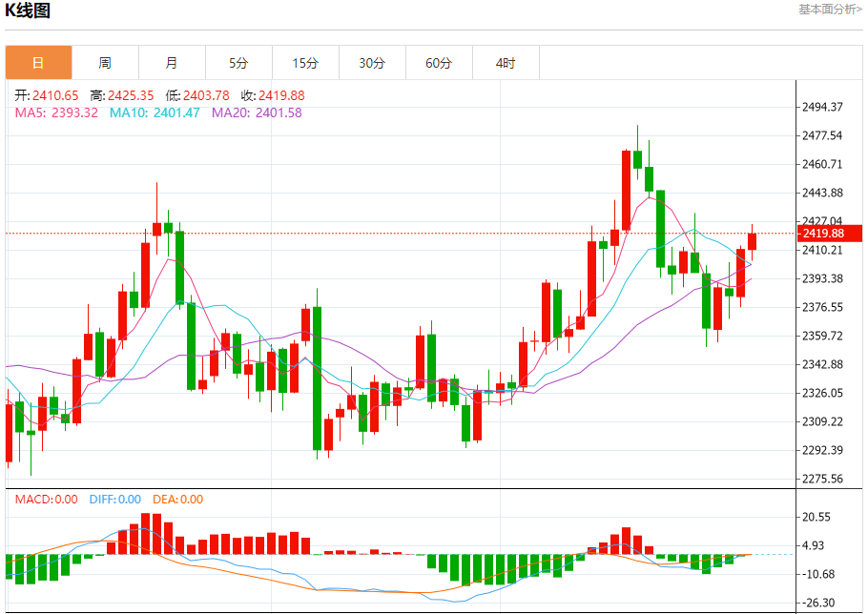Click the 2275.56 price axis label
The image size is (868, 614).
click(822, 479)
